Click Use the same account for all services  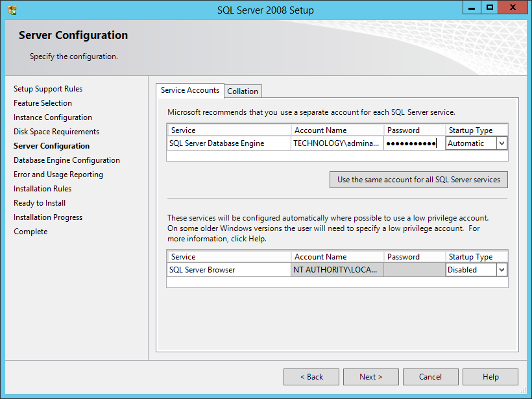point(418,180)
